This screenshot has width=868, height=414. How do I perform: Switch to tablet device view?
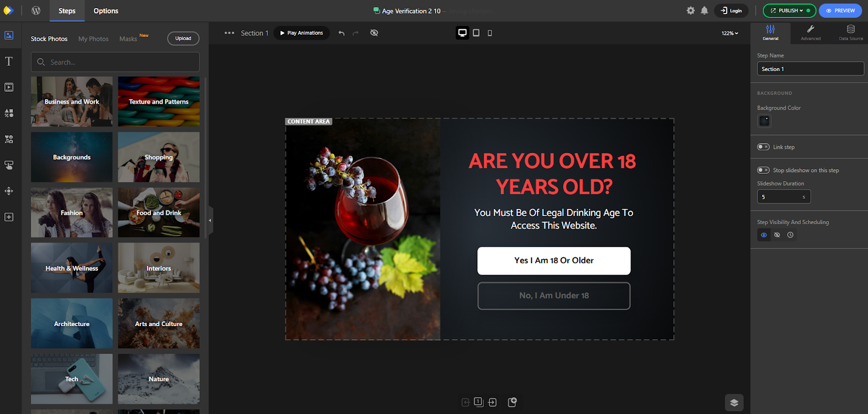point(476,33)
